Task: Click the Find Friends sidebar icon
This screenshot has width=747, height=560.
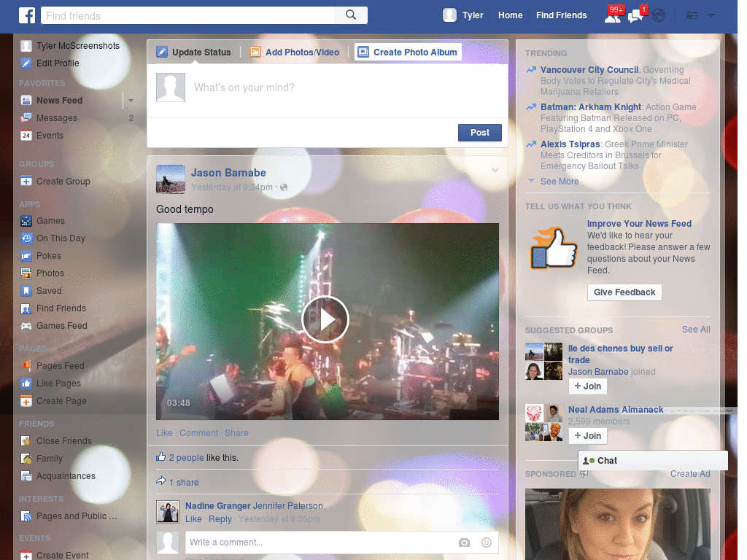Action: pos(26,308)
